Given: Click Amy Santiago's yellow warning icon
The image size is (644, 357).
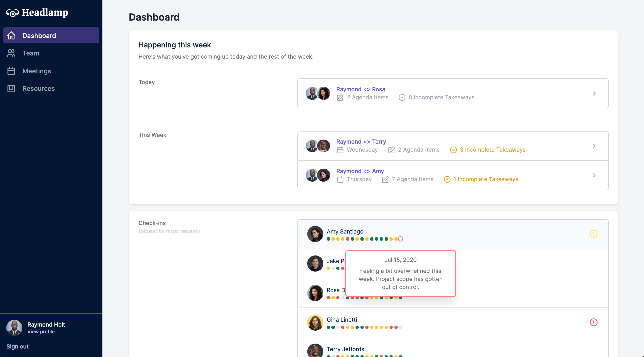Looking at the screenshot, I should point(593,234).
